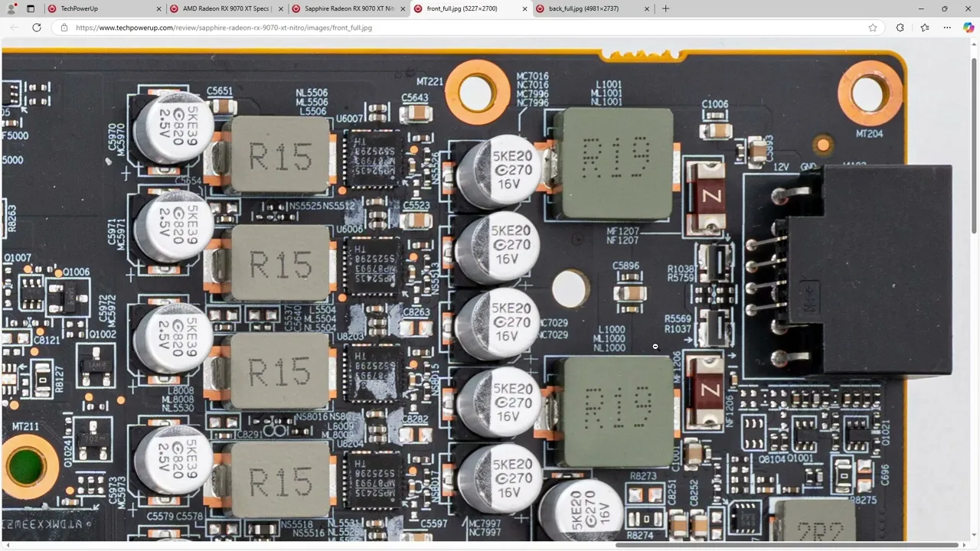Open a new tab
980x551 pixels.
click(x=665, y=8)
